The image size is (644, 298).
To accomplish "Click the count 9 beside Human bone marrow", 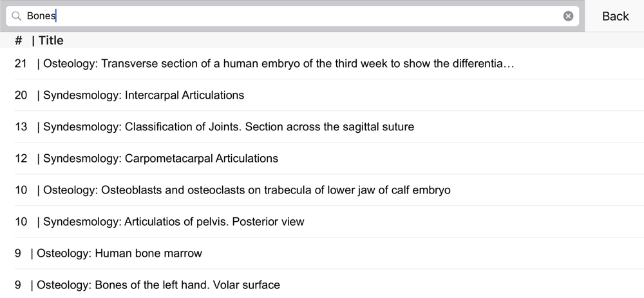I will pyautogui.click(x=18, y=253).
